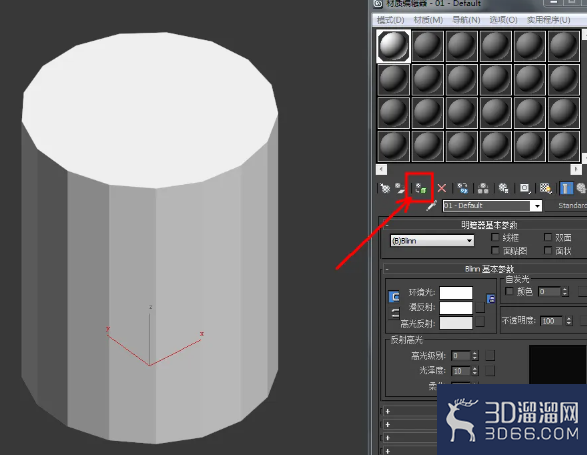Select second sample slot in first row
The width and height of the screenshot is (587, 455).
tap(428, 46)
